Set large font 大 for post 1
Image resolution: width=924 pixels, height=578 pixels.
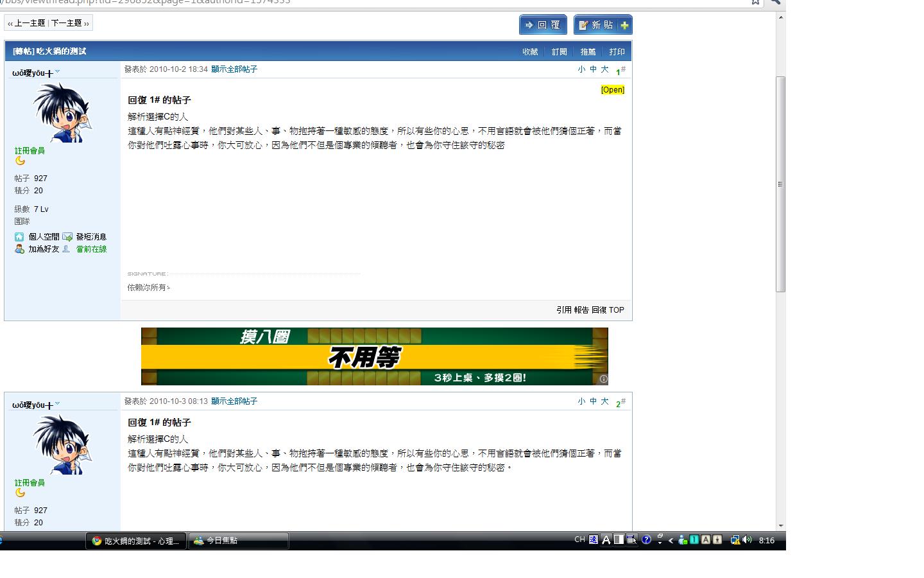604,69
